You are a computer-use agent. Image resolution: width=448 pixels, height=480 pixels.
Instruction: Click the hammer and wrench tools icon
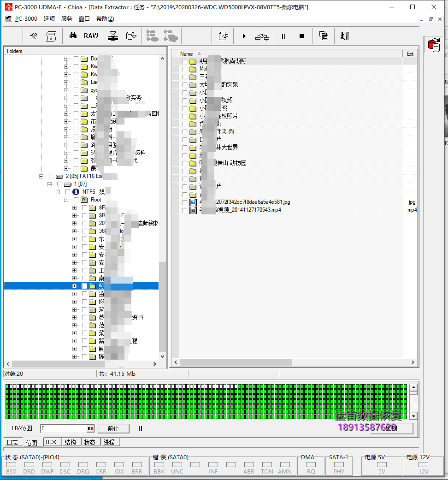coord(34,36)
